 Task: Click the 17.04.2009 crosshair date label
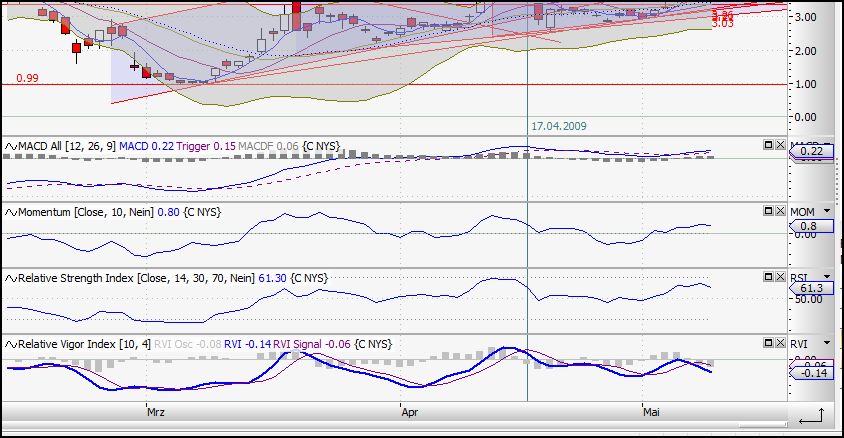(559, 126)
